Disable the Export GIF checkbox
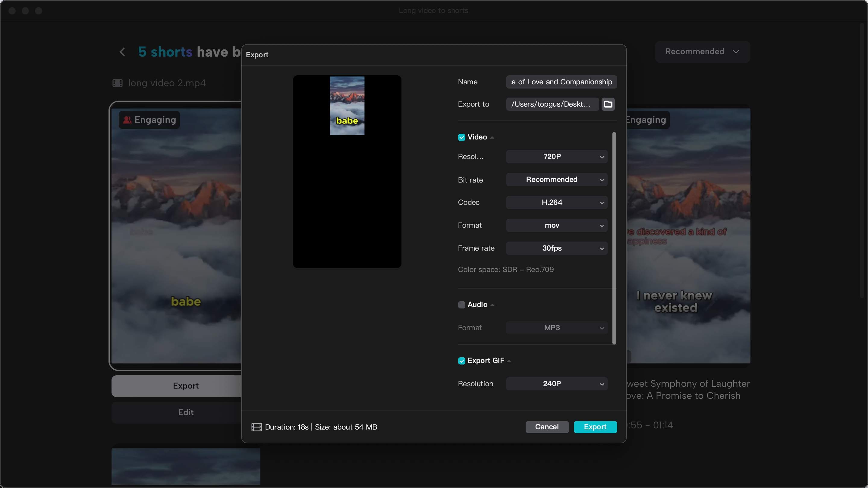 pos(462,361)
